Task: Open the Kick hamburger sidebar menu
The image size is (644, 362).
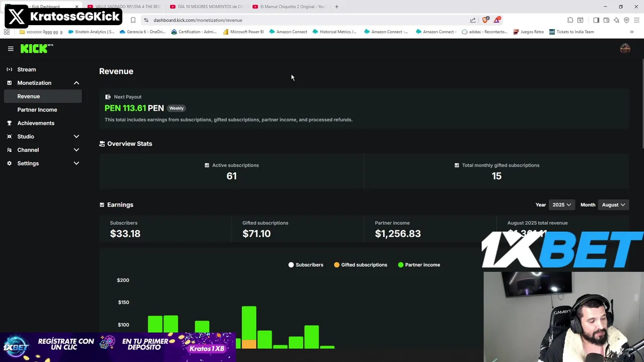Action: click(x=11, y=49)
